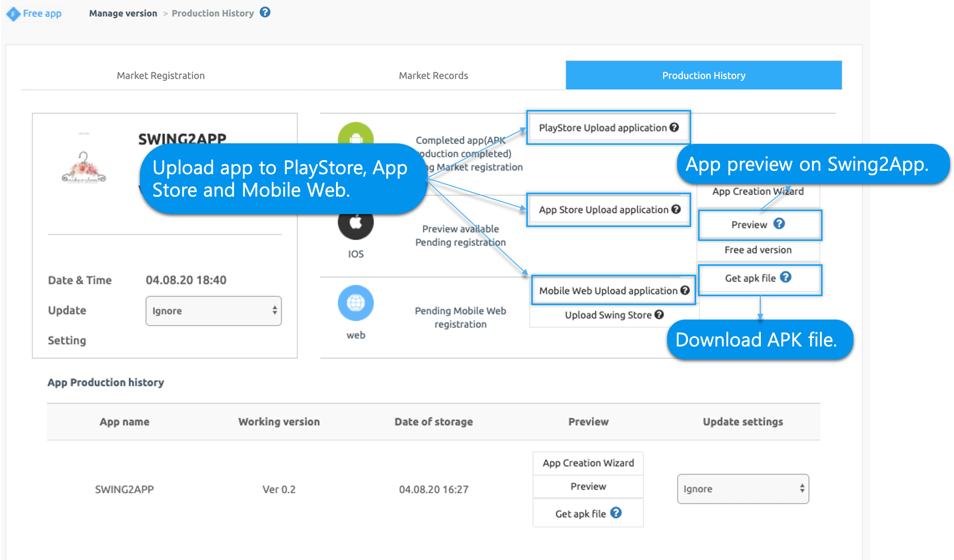This screenshot has height=560, width=954.
Task: Open the Market Records tab
Action: click(433, 76)
